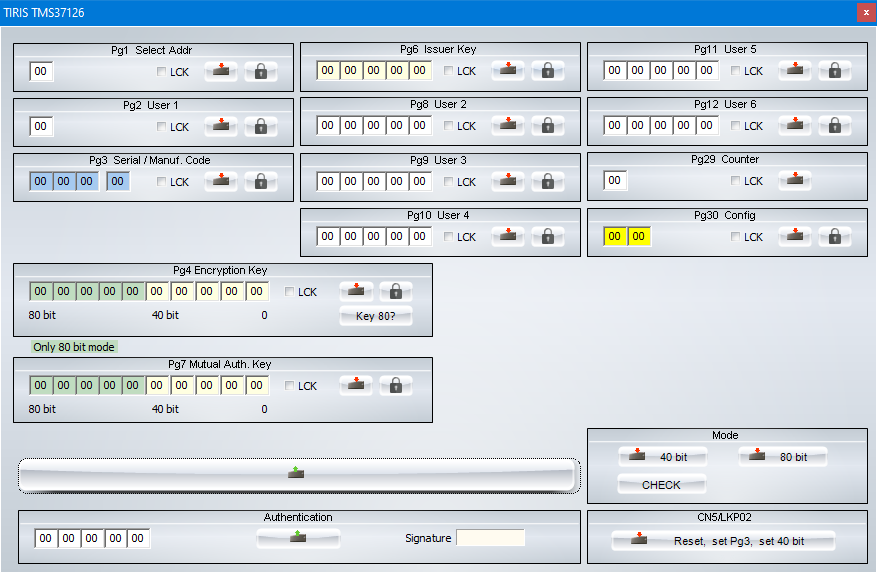Click the write icon for Pg9 User 3

(508, 181)
